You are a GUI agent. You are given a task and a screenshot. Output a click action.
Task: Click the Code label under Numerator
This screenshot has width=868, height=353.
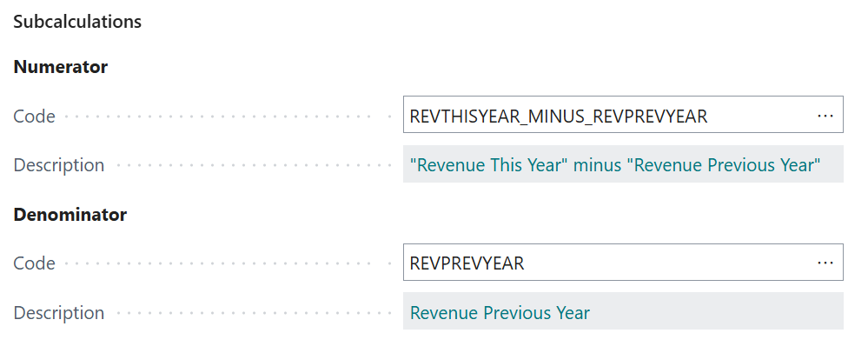(x=34, y=117)
